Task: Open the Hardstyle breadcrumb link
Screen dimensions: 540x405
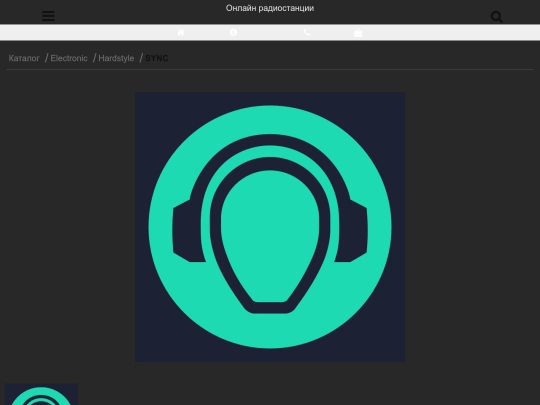Action: tap(116, 58)
